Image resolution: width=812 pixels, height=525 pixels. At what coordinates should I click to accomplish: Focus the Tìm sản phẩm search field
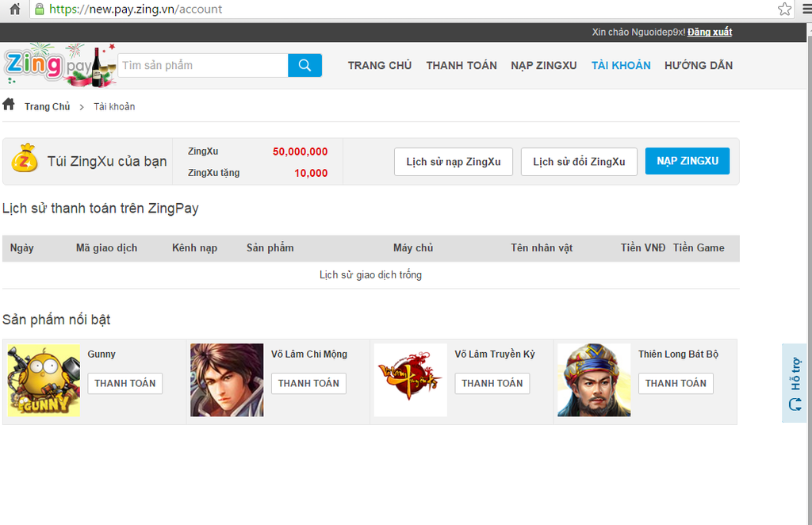click(x=203, y=65)
